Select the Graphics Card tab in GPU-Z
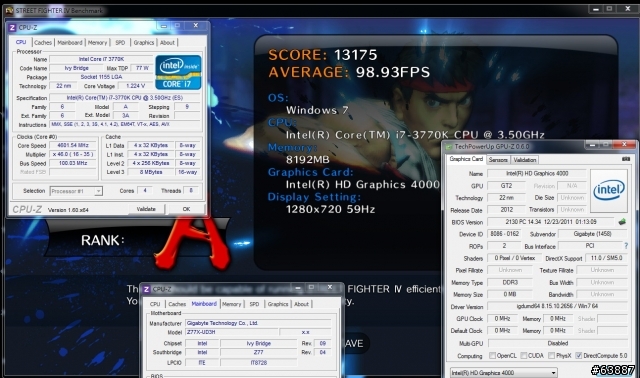The height and width of the screenshot is (378, 640). tap(466, 159)
